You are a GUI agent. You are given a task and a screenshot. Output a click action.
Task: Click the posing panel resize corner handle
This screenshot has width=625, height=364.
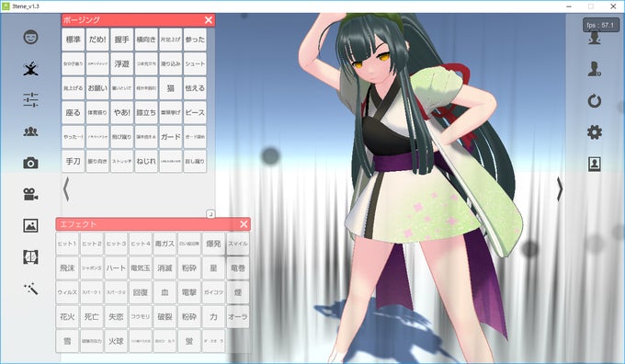[x=210, y=214]
